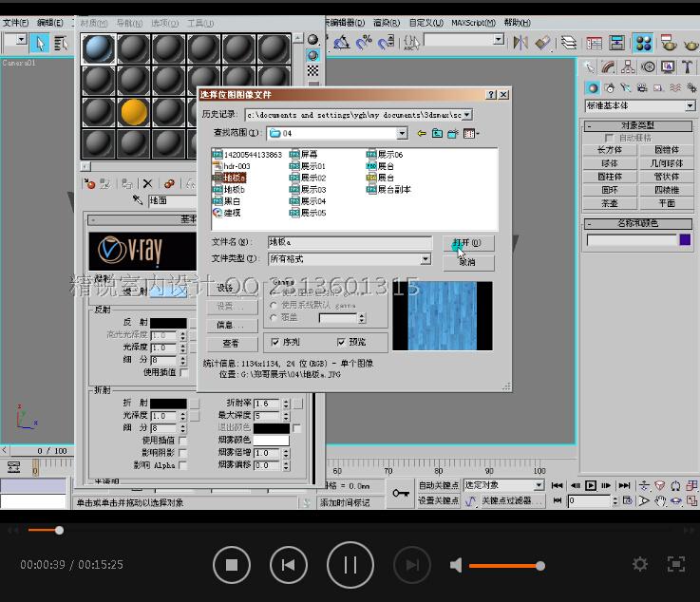Image resolution: width=700 pixels, height=602 pixels.
Task: Click the select object arrow tool
Action: (40, 44)
